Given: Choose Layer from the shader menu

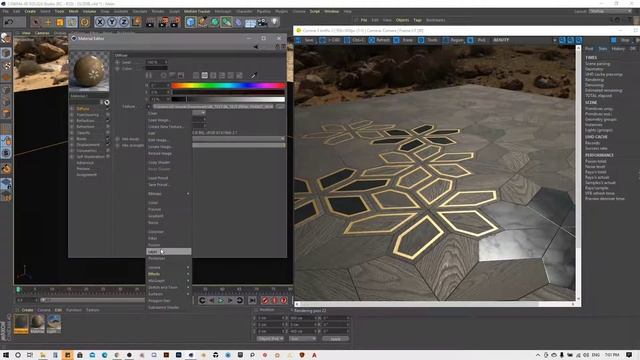Looking at the screenshot, I should [169, 251].
